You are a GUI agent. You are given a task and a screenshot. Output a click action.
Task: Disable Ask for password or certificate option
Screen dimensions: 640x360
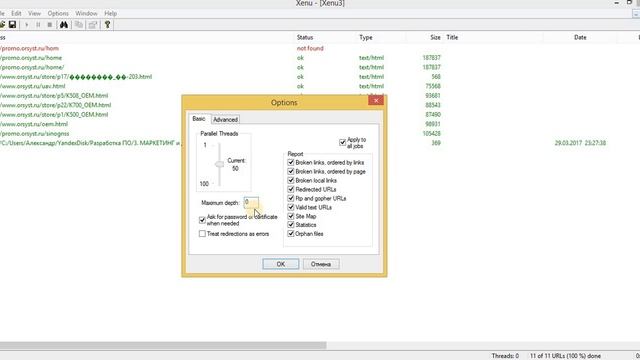pos(202,220)
